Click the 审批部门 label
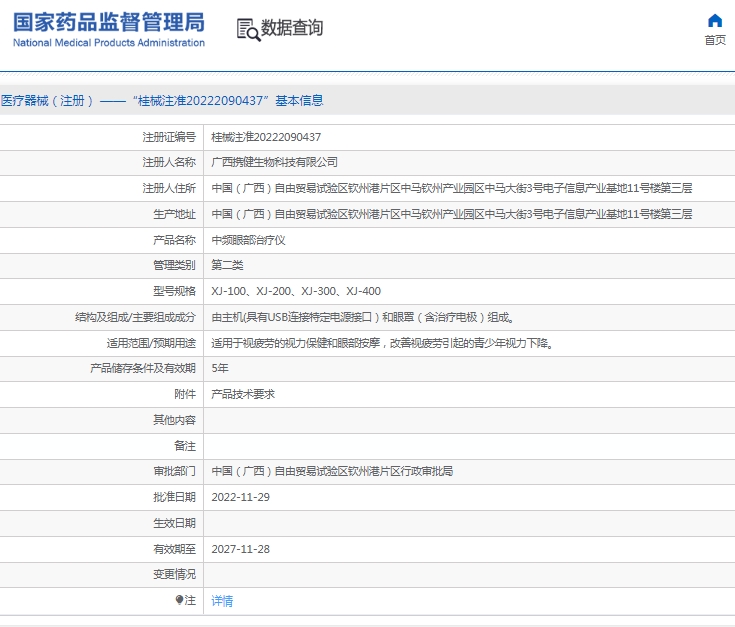This screenshot has height=627, width=735. 174,471
